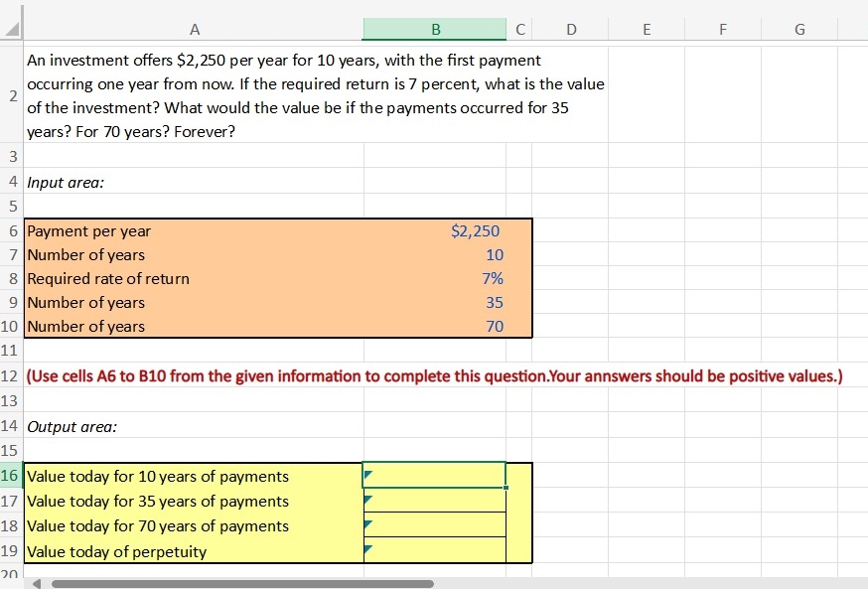The height and width of the screenshot is (589, 868).
Task: Click the blue marker in the 10-years answer cell
Action: 368,475
